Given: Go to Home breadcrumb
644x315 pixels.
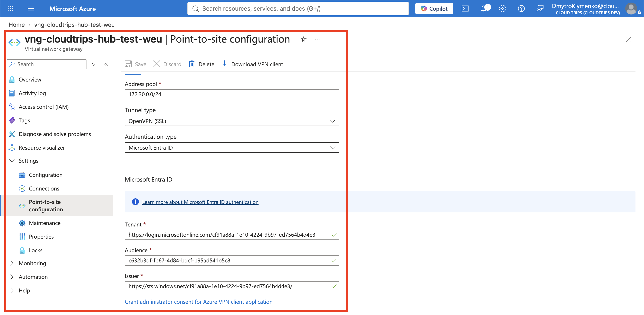Looking at the screenshot, I should click(x=16, y=25).
